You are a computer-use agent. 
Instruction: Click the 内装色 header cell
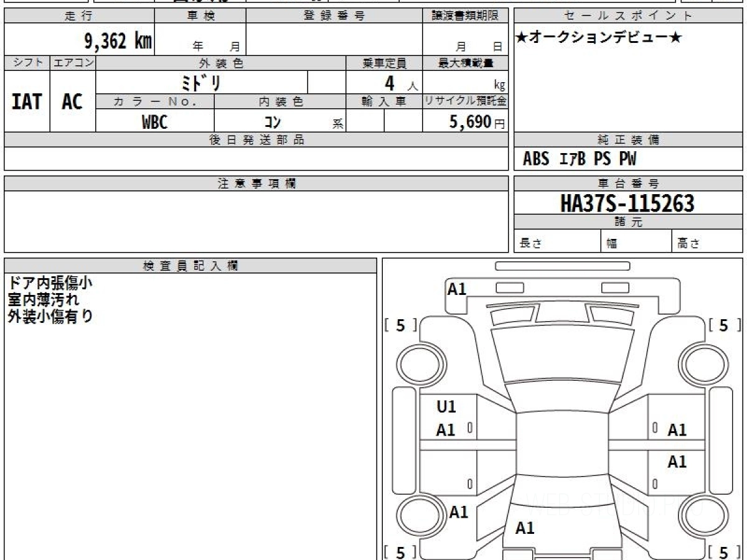[x=280, y=102]
